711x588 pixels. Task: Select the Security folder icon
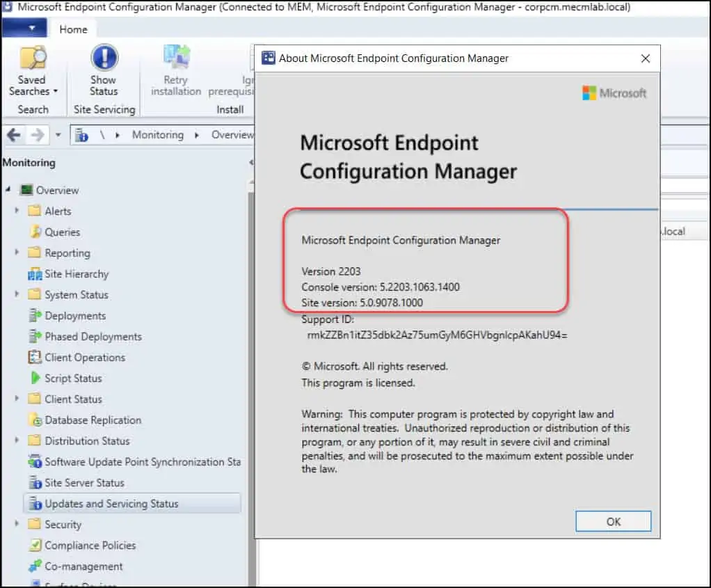click(34, 524)
